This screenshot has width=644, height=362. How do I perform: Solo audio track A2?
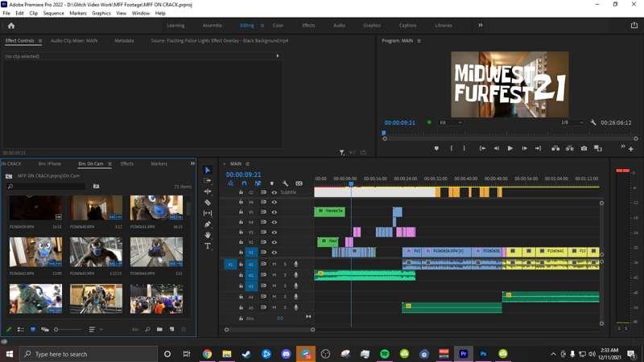point(285,275)
